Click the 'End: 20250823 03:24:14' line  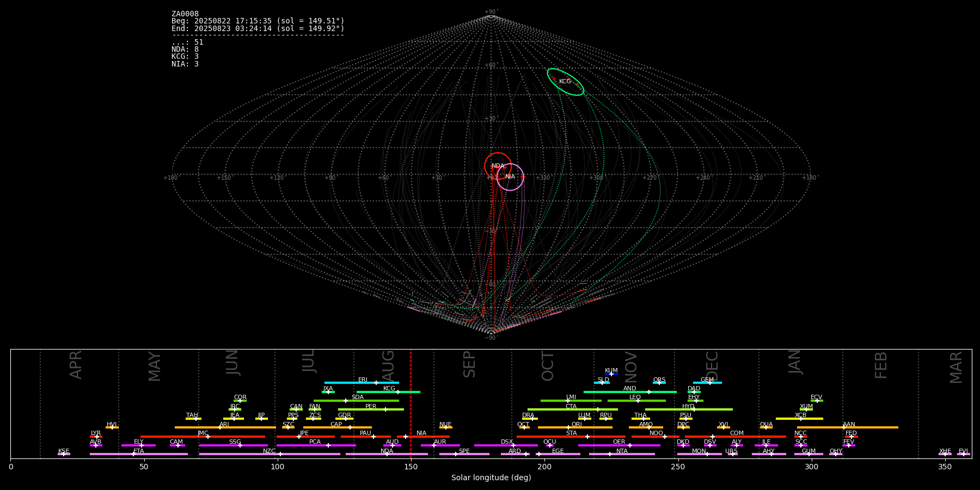click(x=258, y=28)
